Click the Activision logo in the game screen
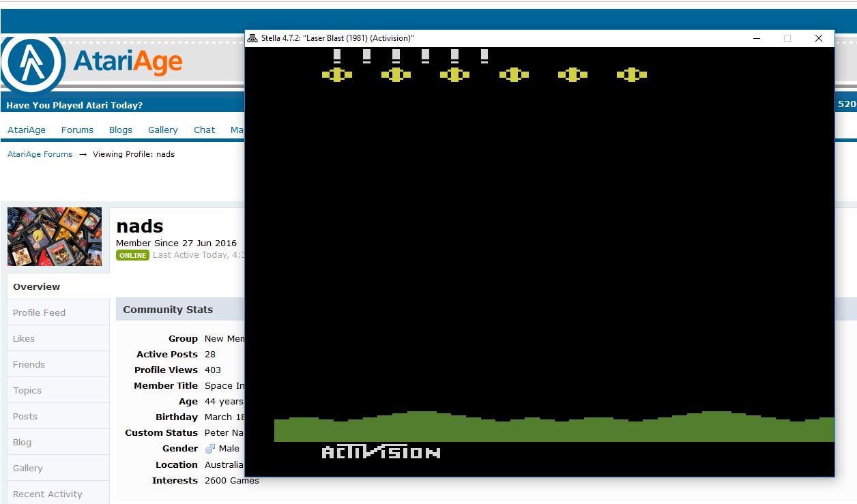This screenshot has height=504, width=857. tap(381, 452)
